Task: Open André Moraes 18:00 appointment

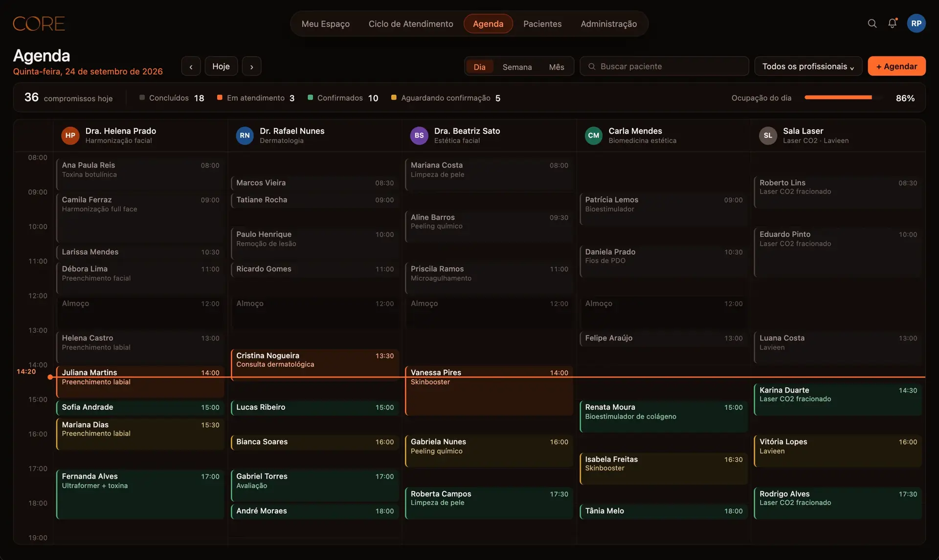Action: tap(315, 511)
